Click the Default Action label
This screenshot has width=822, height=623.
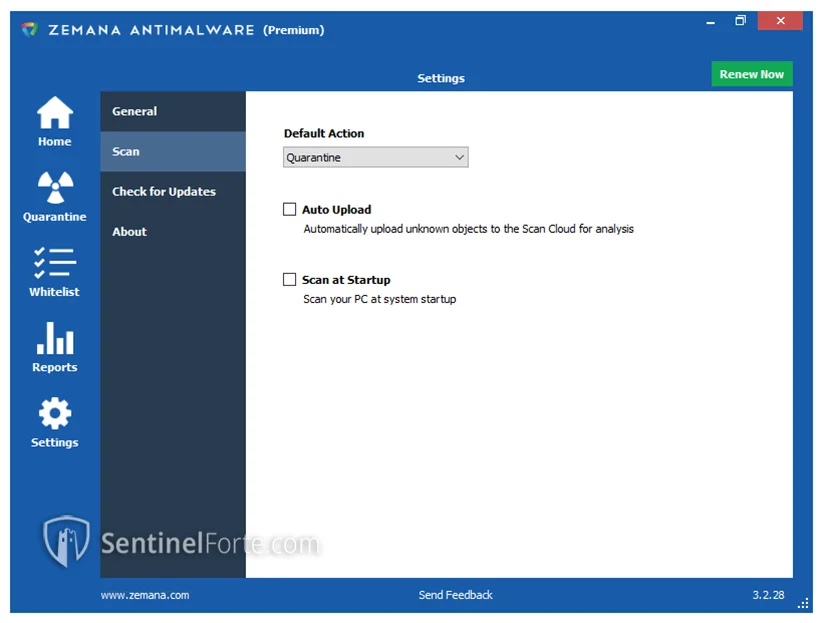click(x=324, y=133)
